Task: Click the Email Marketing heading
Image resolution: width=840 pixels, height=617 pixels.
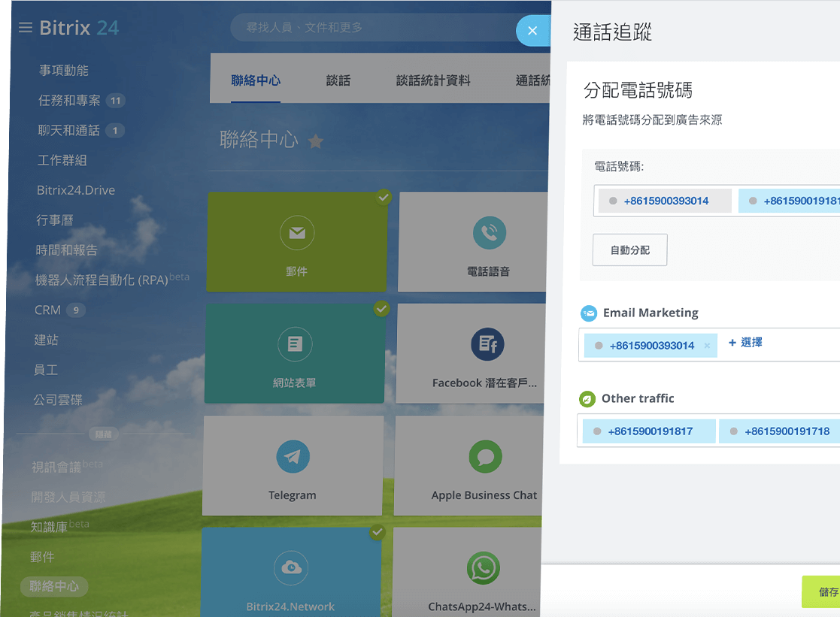Action: click(651, 313)
